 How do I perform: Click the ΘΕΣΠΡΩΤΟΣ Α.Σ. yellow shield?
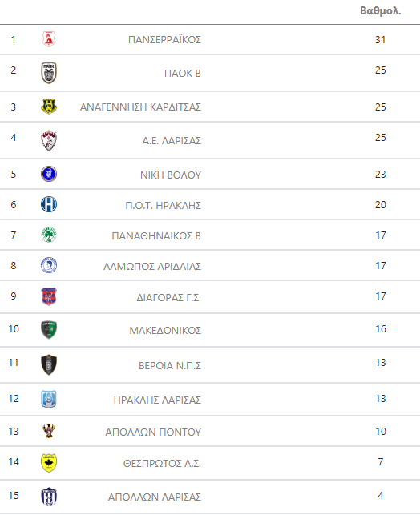(x=49, y=462)
